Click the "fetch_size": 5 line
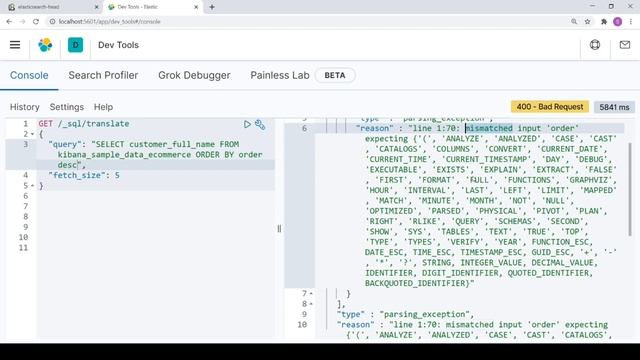Viewport: 640px width, 360px height. (x=84, y=176)
